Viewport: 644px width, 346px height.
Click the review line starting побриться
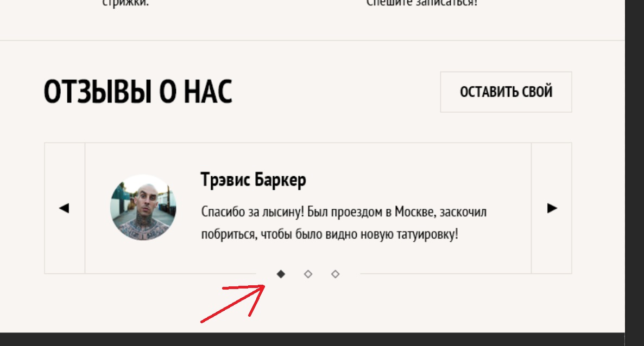(330, 234)
